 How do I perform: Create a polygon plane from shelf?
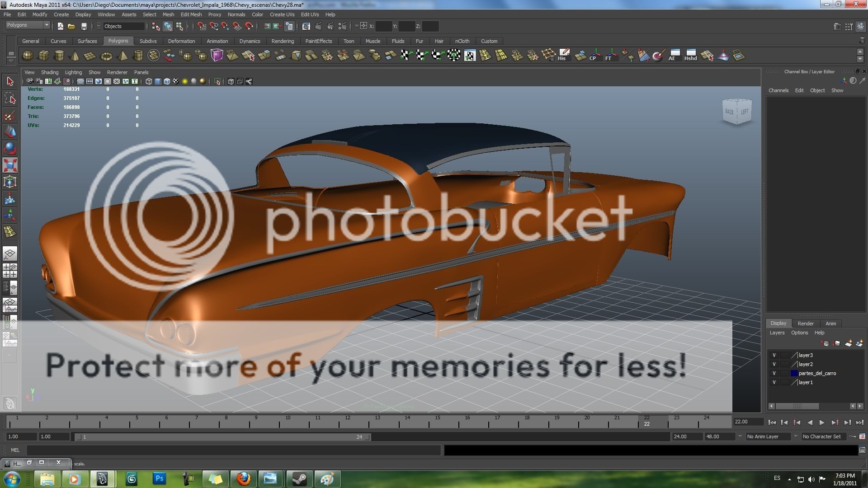90,56
